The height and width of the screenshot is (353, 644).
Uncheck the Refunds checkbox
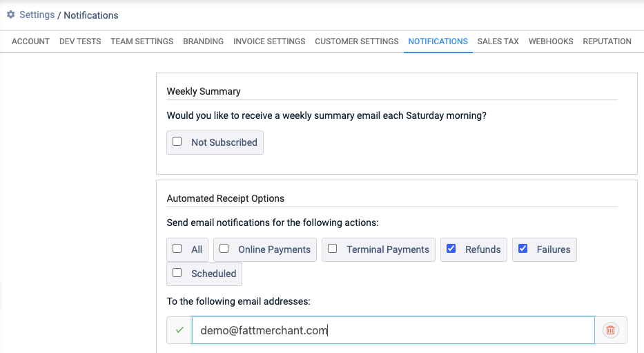(451, 249)
